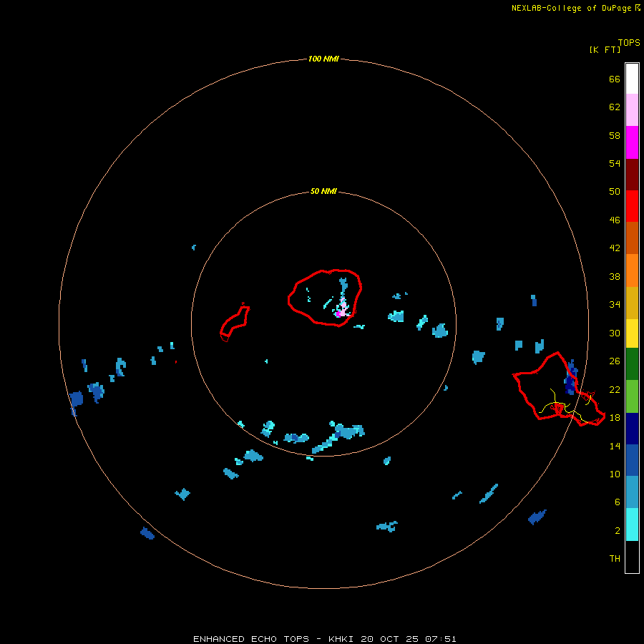Click the white color band near 66

(632, 79)
